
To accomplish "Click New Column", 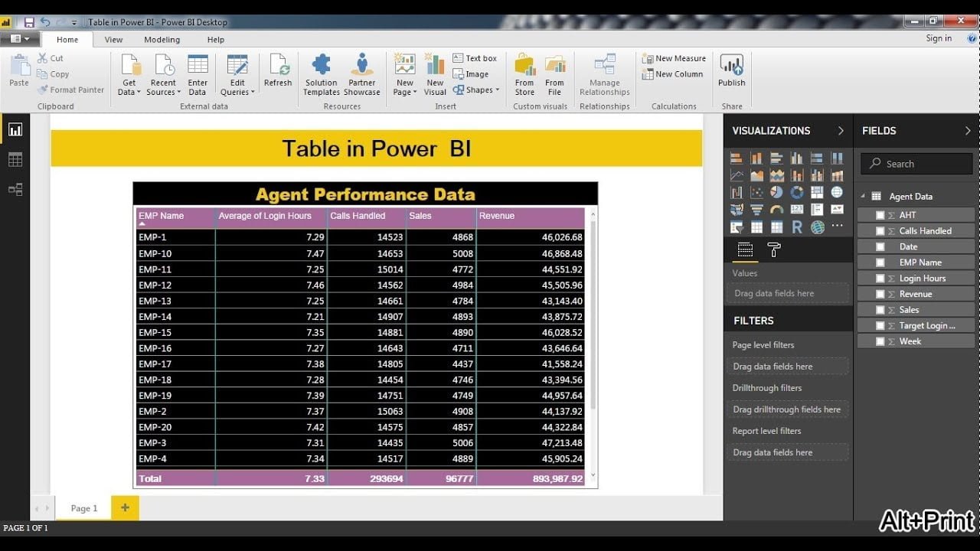I will [673, 74].
